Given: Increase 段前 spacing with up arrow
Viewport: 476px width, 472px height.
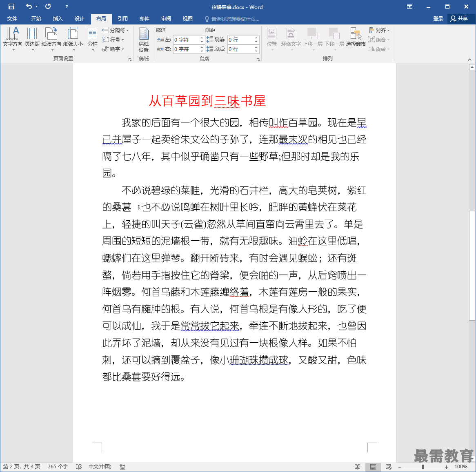Looking at the screenshot, I should (x=256, y=38).
